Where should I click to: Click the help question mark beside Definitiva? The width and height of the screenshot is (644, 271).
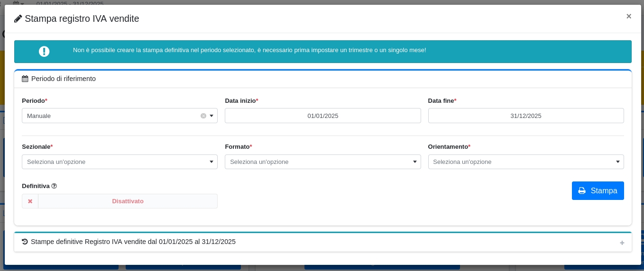[54, 186]
